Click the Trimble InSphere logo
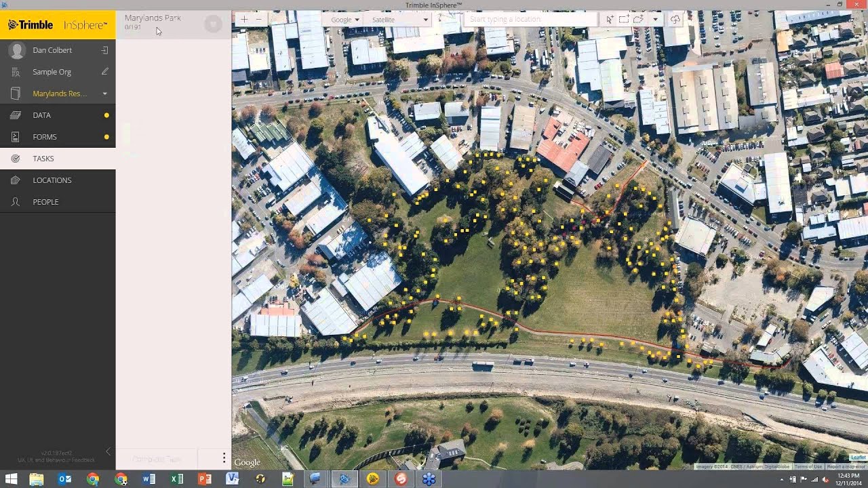The width and height of the screenshot is (868, 488). pos(58,25)
